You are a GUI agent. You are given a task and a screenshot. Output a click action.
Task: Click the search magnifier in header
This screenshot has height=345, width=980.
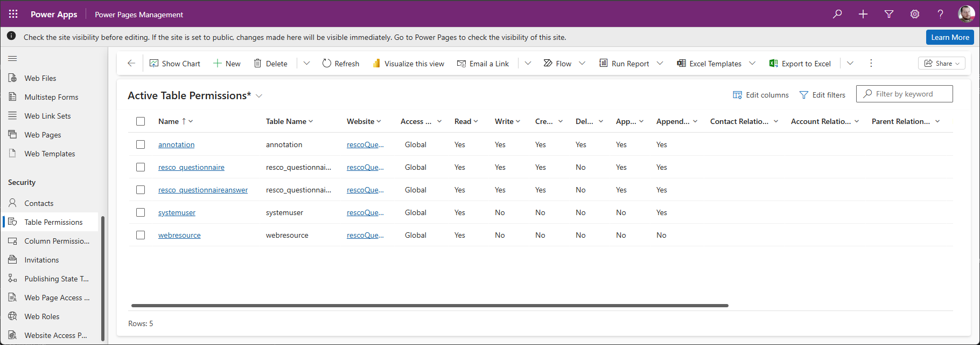pos(837,14)
